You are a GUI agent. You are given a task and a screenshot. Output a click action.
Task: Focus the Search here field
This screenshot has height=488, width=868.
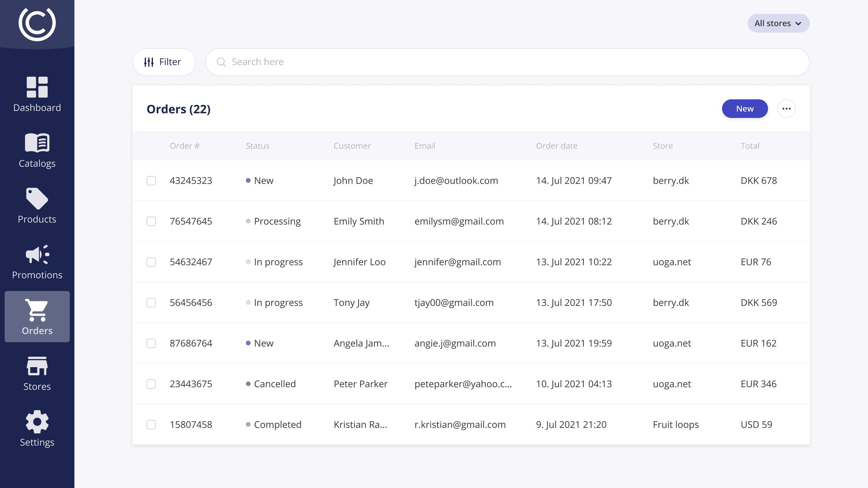click(506, 62)
